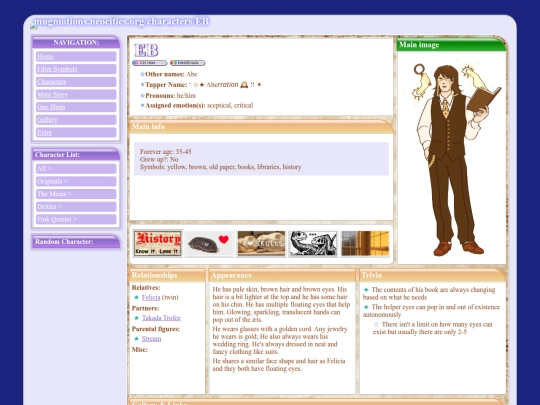Click the 'I love skulls' stamp
Screen dimensions: 540x405
[x=261, y=243]
